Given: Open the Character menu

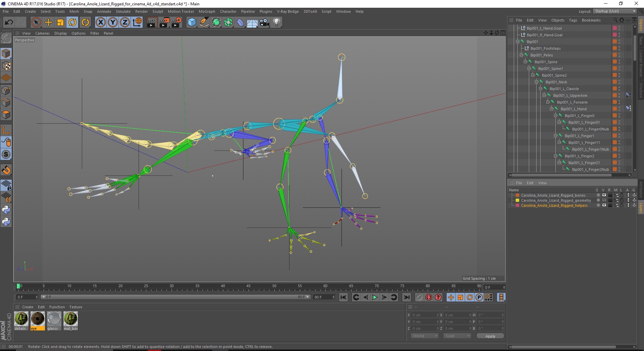Looking at the screenshot, I should (228, 11).
